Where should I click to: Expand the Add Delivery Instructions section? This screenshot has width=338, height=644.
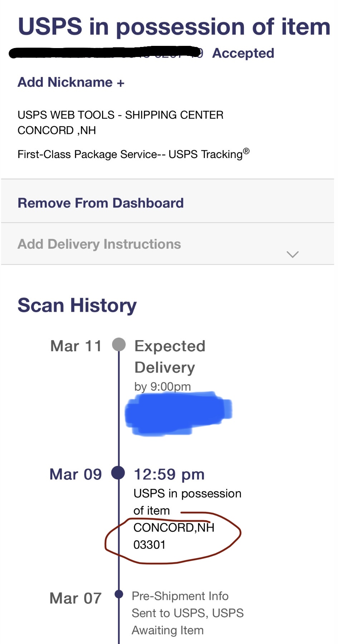coord(99,244)
